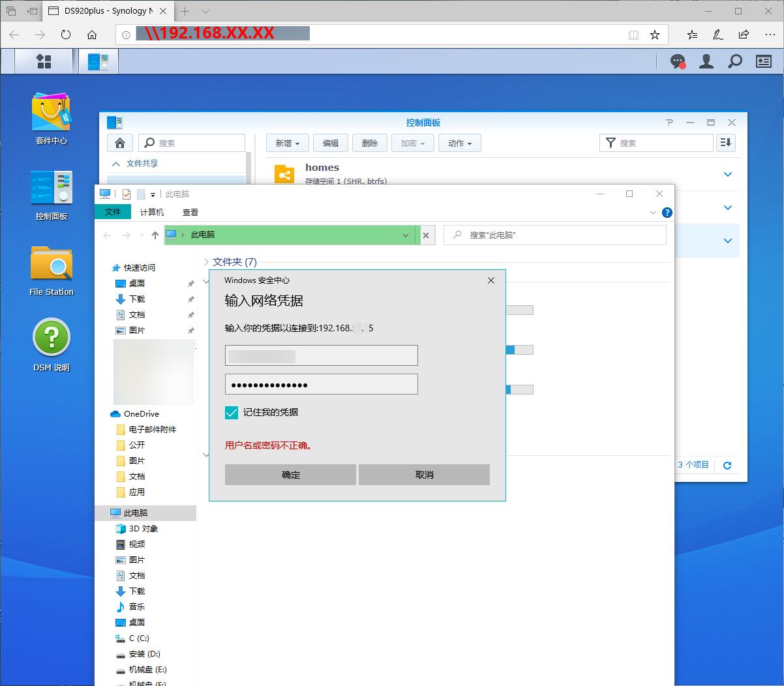The width and height of the screenshot is (784, 686).
Task: Switch to the 计算机 ribbon tab
Action: pos(152,212)
